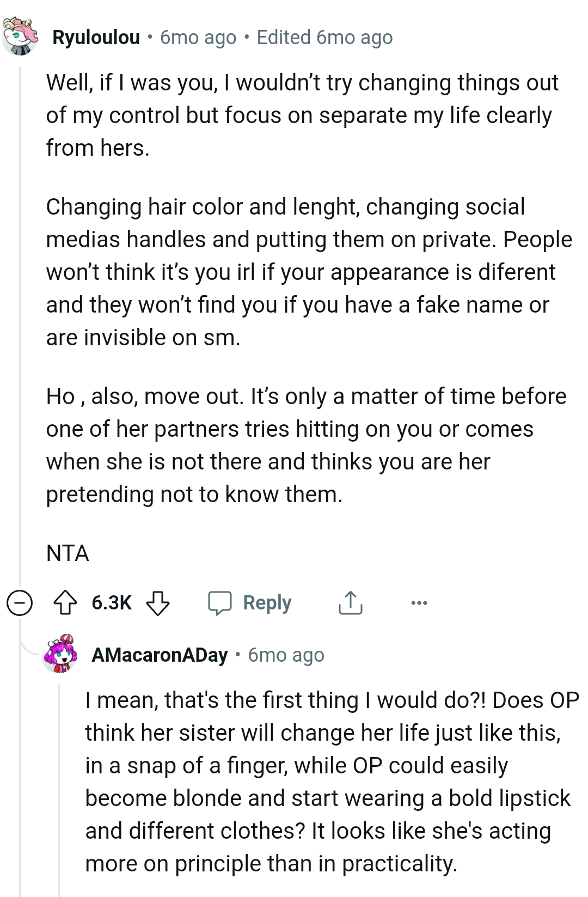The width and height of the screenshot is (588, 897).
Task: Open AMacaronADay's profile from the username
Action: click(158, 656)
